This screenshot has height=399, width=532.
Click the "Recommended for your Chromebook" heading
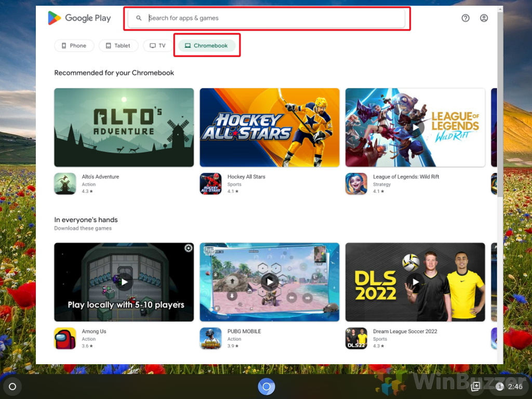click(x=114, y=73)
